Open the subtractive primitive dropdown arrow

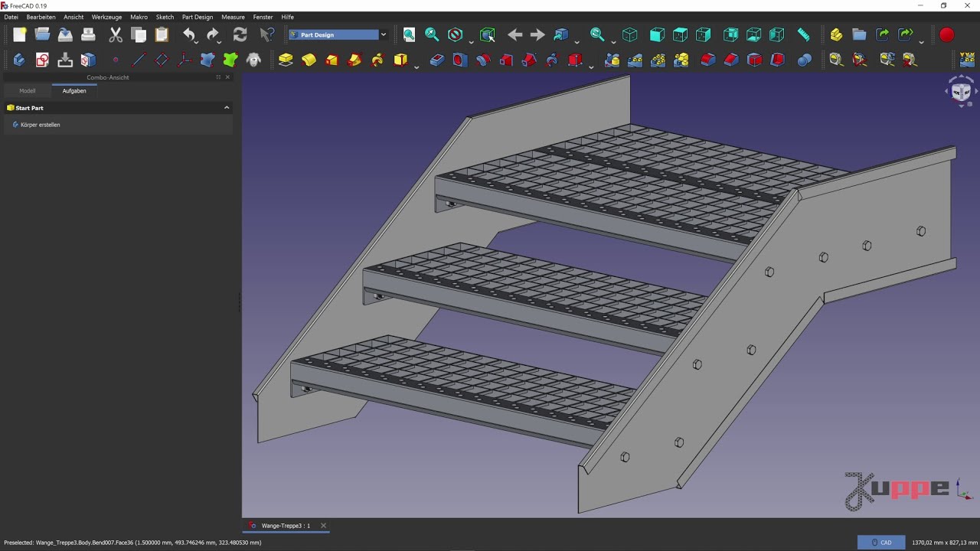tap(591, 66)
